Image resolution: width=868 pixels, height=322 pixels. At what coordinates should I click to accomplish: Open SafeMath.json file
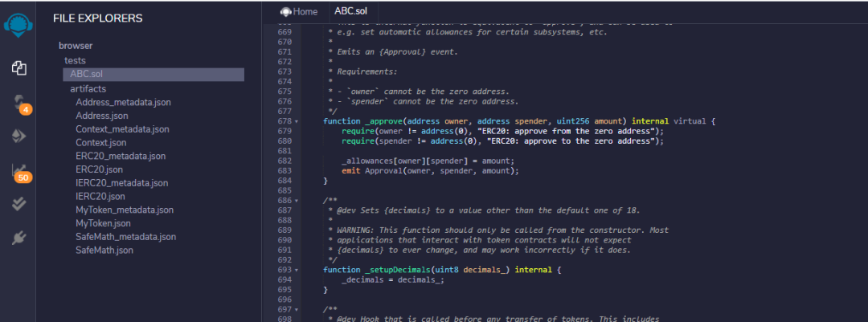104,250
